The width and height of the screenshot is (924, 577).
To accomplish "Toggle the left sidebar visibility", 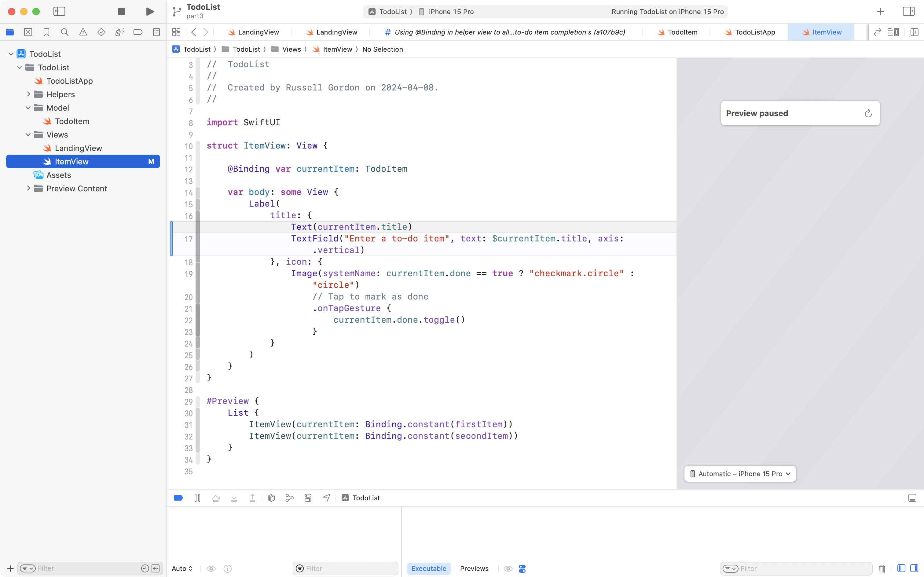I will 59,11.
